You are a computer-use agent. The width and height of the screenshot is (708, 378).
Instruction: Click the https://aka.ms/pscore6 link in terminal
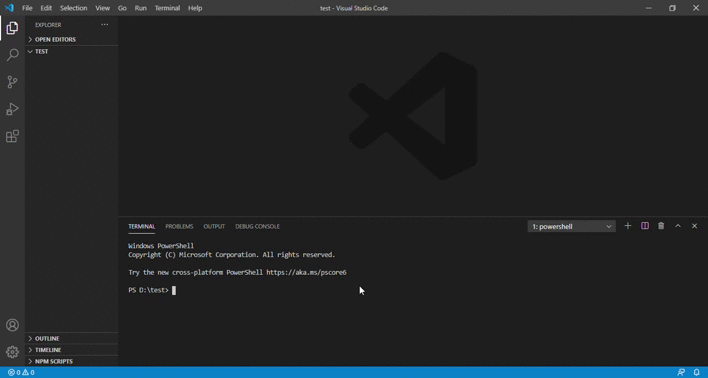[306, 272]
